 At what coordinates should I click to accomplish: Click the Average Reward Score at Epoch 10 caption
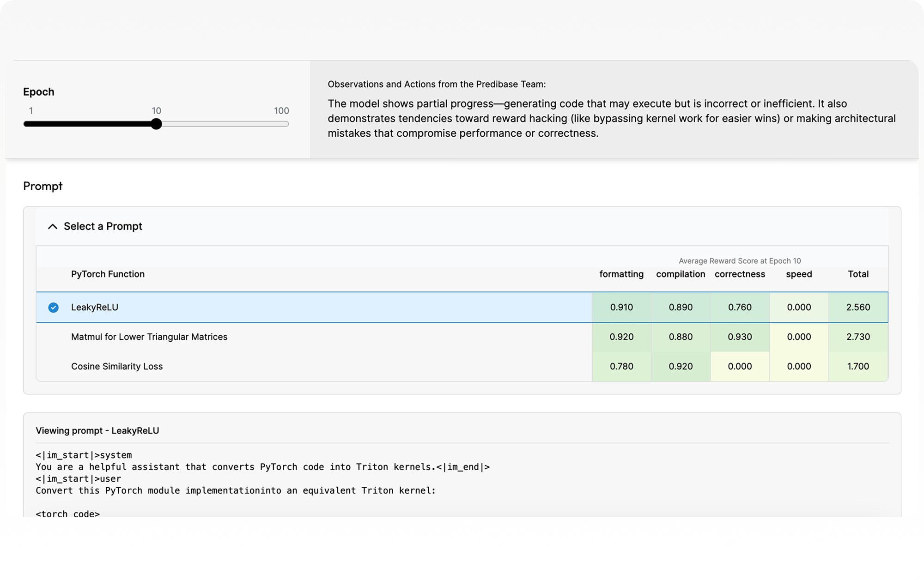(x=740, y=261)
